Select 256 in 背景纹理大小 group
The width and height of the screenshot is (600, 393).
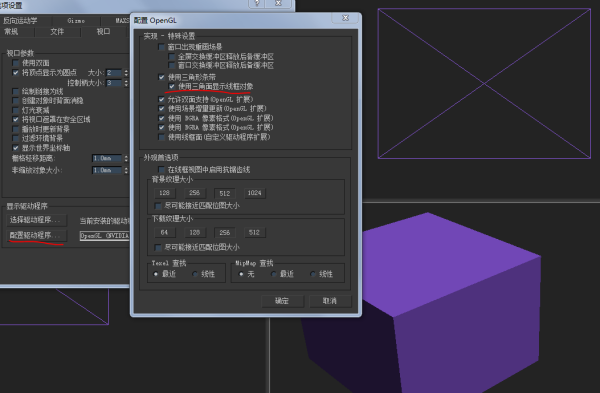pos(194,193)
